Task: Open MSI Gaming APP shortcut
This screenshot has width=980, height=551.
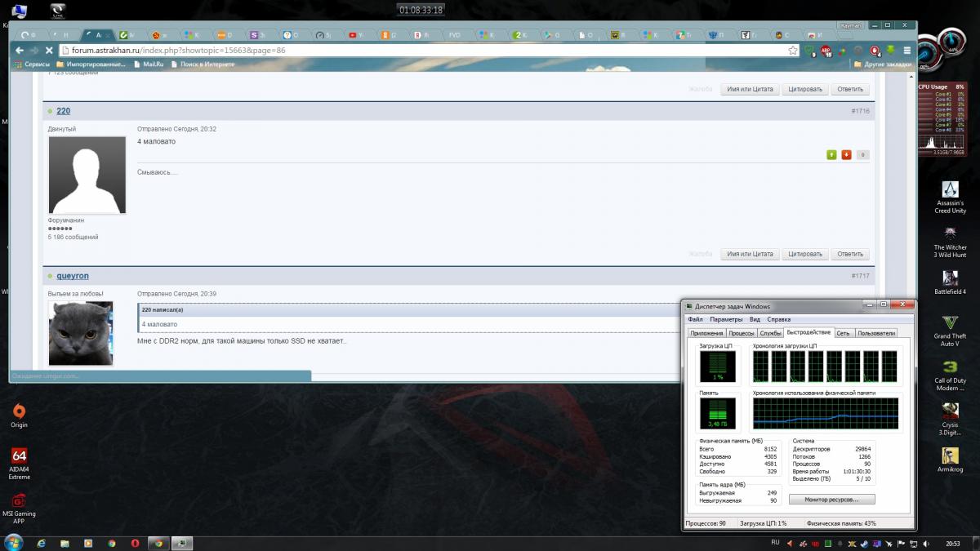Action: [19, 508]
